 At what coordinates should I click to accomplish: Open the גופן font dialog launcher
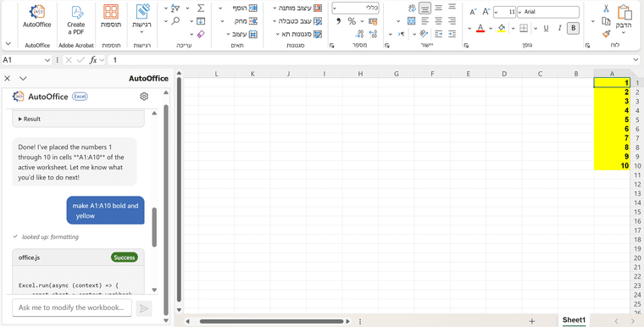[x=466, y=45]
